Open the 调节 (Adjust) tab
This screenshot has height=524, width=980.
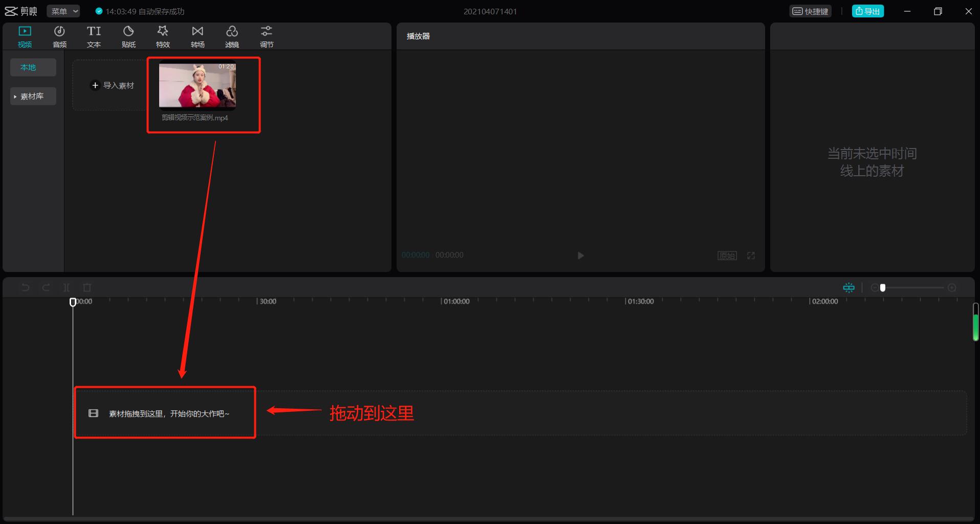[267, 37]
